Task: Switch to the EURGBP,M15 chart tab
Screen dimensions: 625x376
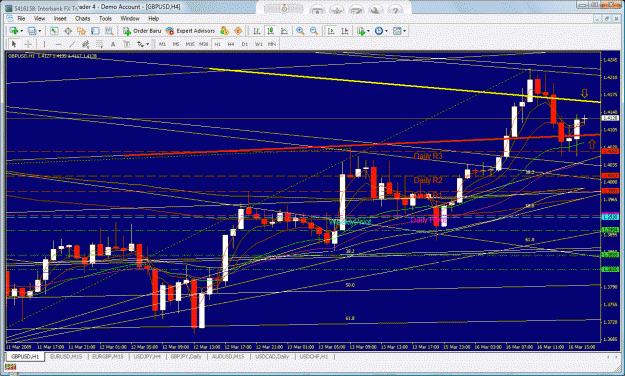Action: (108, 356)
